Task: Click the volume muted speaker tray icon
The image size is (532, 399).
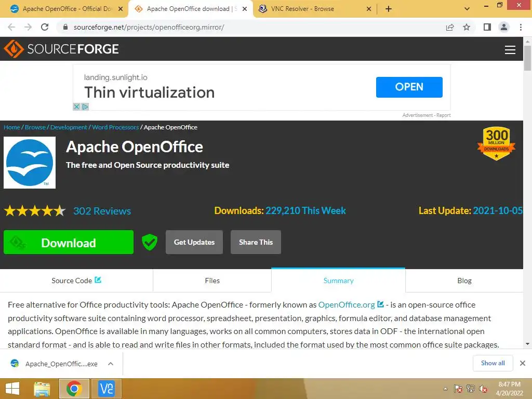Action: coord(483,389)
